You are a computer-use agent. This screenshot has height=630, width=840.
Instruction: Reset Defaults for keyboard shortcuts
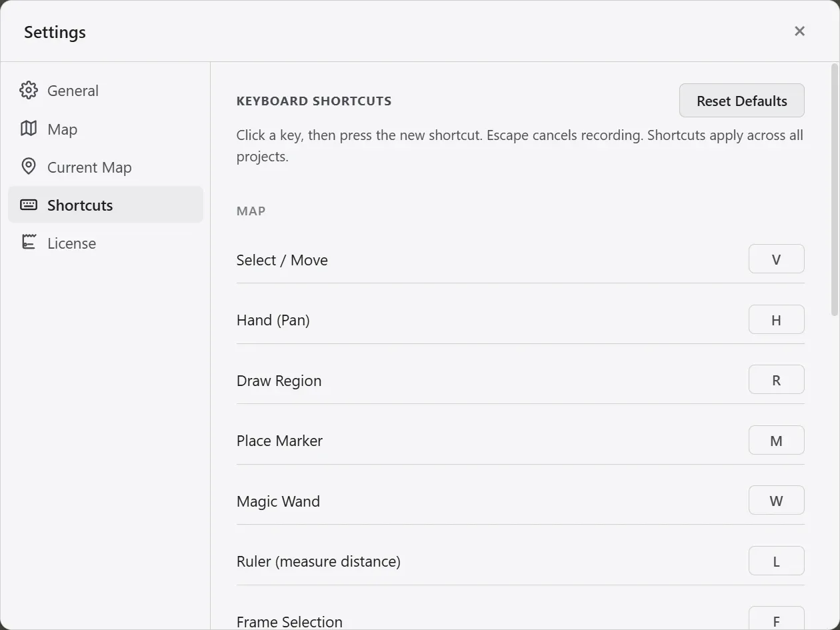coord(741,101)
